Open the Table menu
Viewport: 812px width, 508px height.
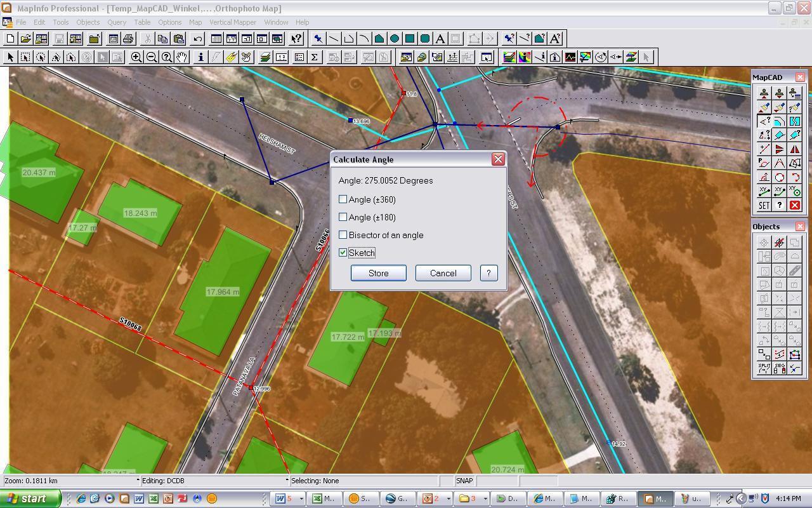[x=142, y=22]
